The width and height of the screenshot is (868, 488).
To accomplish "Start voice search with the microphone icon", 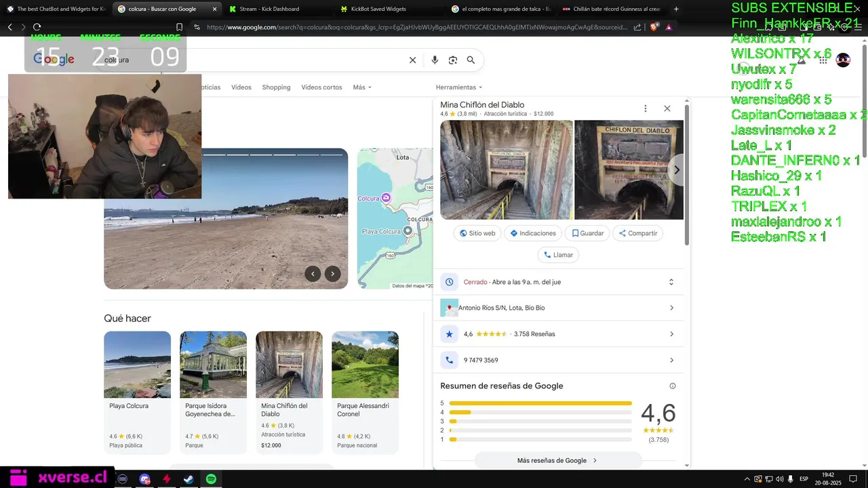I will pos(435,60).
